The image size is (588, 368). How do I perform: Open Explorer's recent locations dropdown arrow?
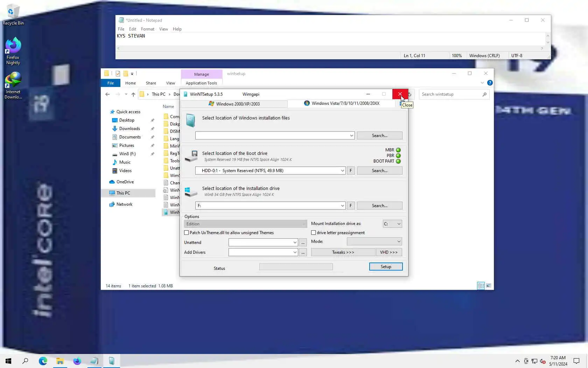click(x=126, y=94)
